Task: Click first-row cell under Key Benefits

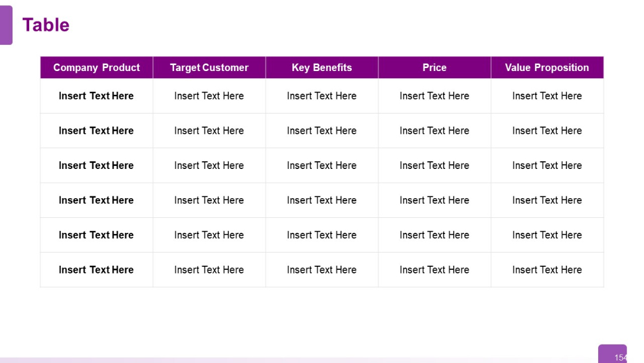Action: [x=322, y=96]
